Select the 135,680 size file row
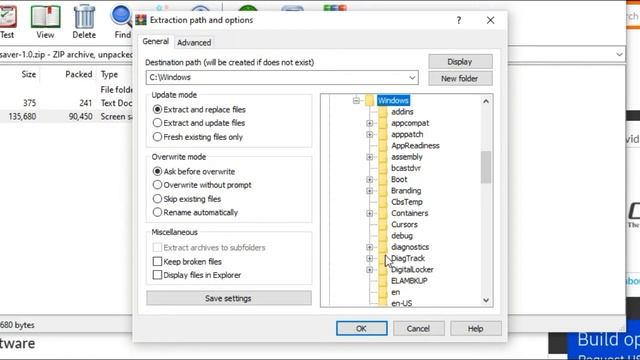 coord(67,117)
